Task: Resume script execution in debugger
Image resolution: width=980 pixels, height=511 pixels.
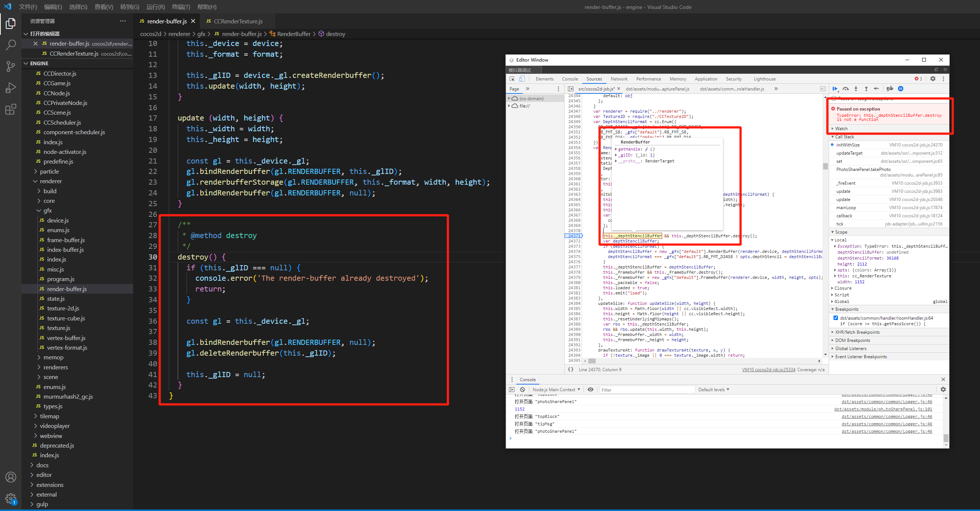Action: (835, 89)
